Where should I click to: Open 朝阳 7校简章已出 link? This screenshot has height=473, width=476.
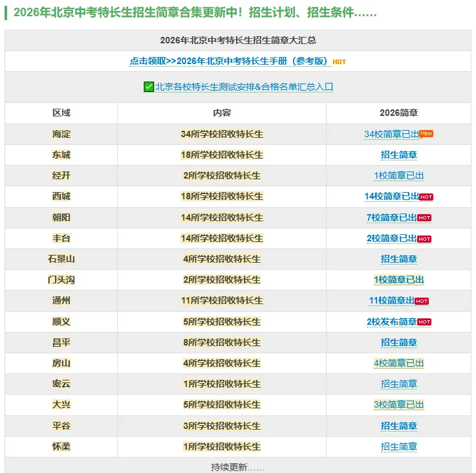(x=391, y=217)
